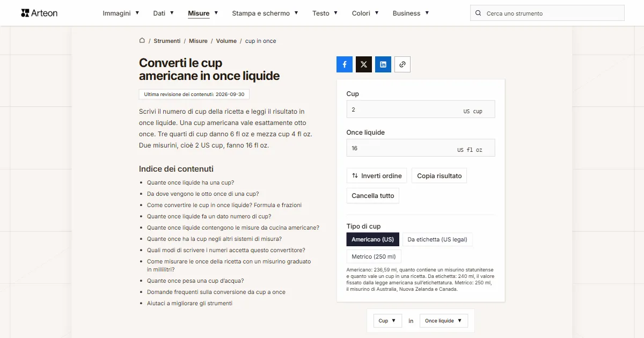Click the Invert order button
The height and width of the screenshot is (338, 644).
[x=377, y=176]
